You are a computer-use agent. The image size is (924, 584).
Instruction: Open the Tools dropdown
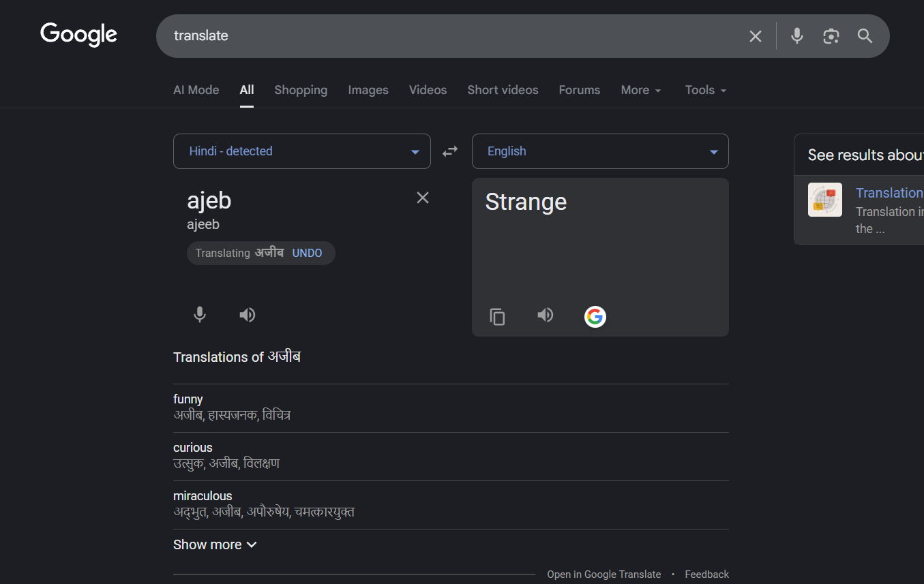(x=706, y=90)
